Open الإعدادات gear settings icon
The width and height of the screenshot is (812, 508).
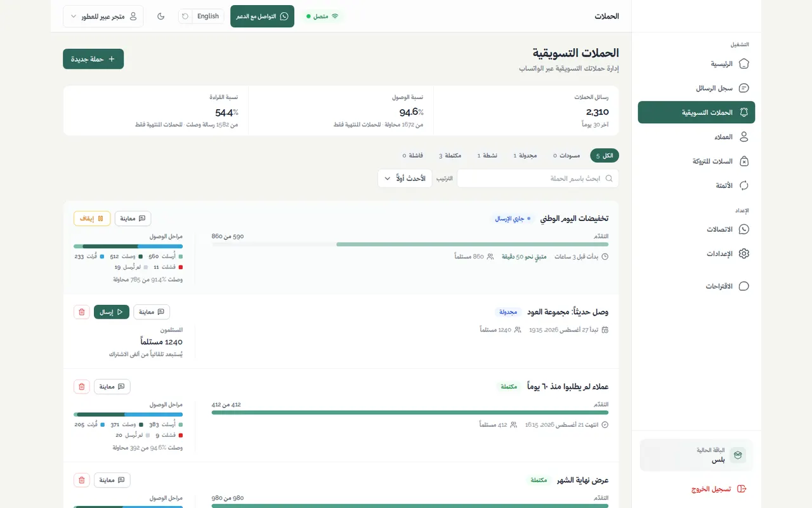point(744,253)
